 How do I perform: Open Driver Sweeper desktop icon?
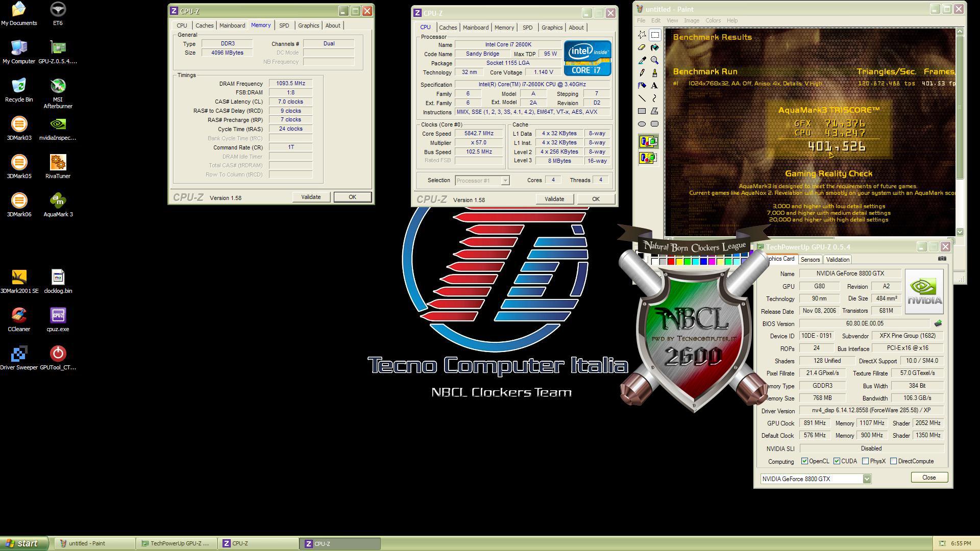19,358
